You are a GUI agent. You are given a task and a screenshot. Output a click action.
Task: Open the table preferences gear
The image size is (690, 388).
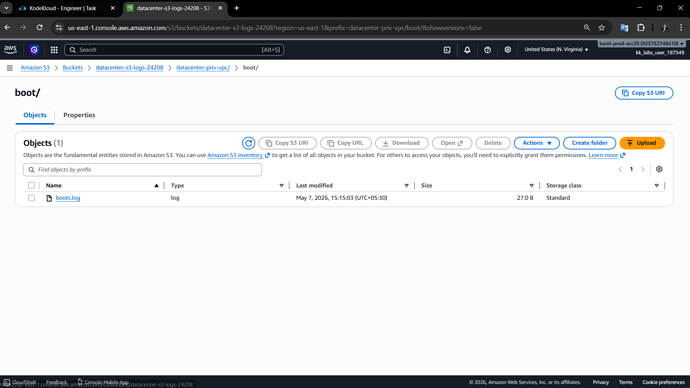pos(659,169)
